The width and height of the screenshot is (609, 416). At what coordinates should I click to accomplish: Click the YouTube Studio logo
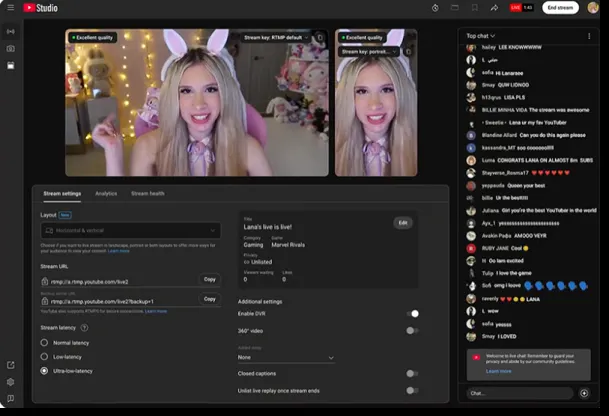point(40,8)
